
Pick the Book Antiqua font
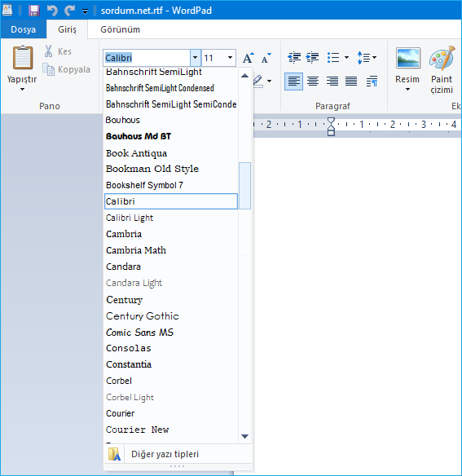click(171, 152)
